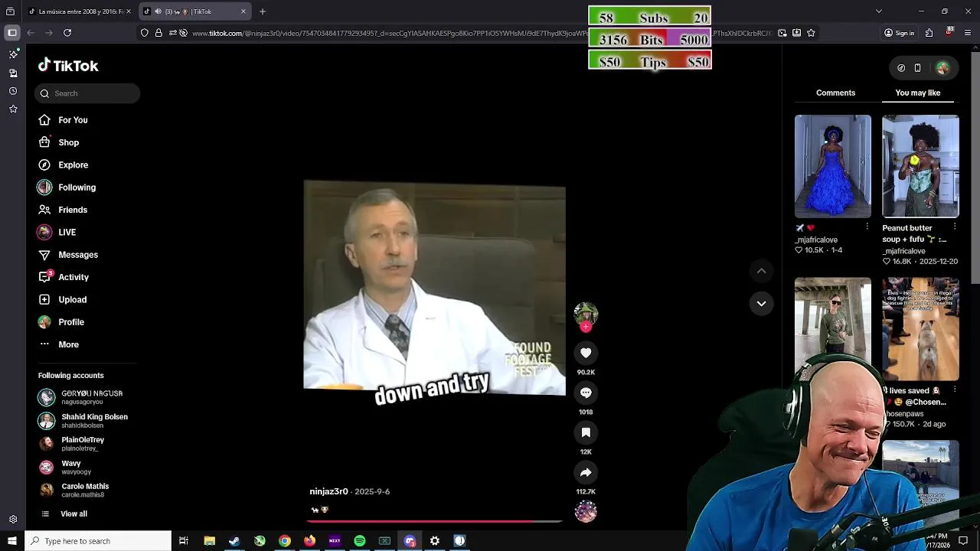Open options for the blue gown video
The image size is (980, 551).
867,227
